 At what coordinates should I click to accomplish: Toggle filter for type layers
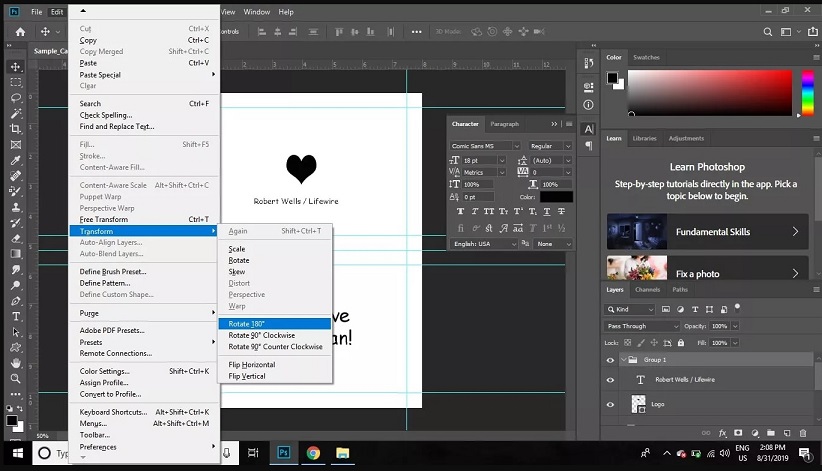click(x=695, y=309)
